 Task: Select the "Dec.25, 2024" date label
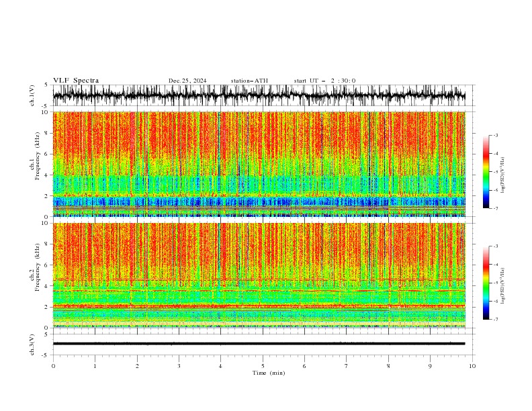[x=187, y=81]
